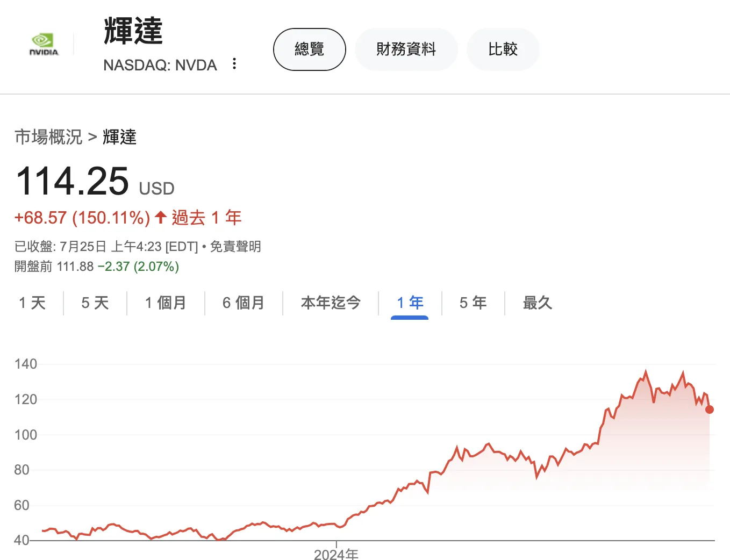Click the selected 1 年 range
Screen dimensions: 730x560
(410, 303)
